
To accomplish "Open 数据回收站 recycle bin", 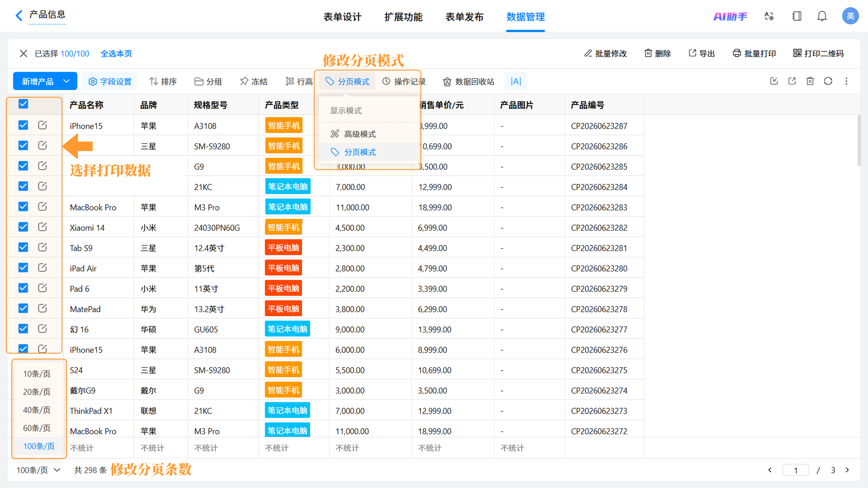I will [468, 82].
